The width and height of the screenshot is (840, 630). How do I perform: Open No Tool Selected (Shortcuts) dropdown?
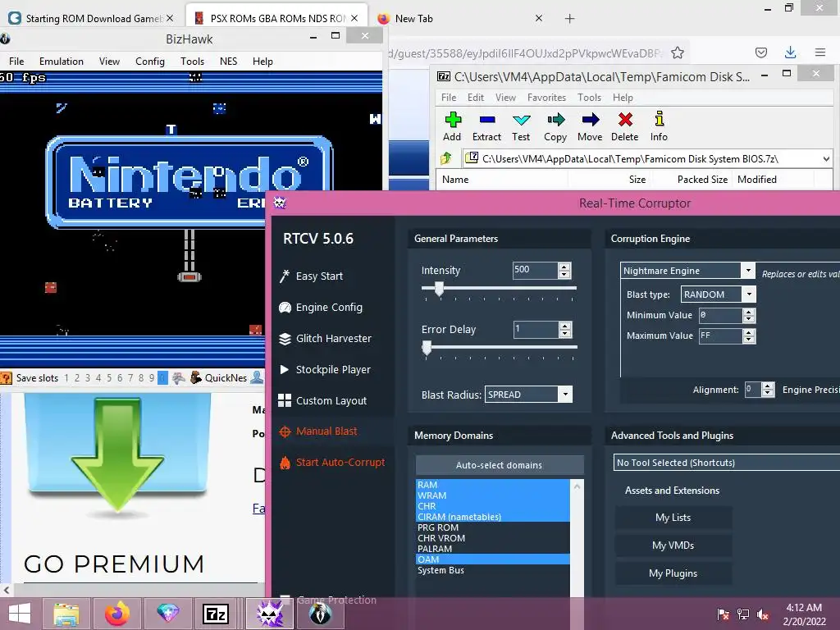click(x=727, y=463)
